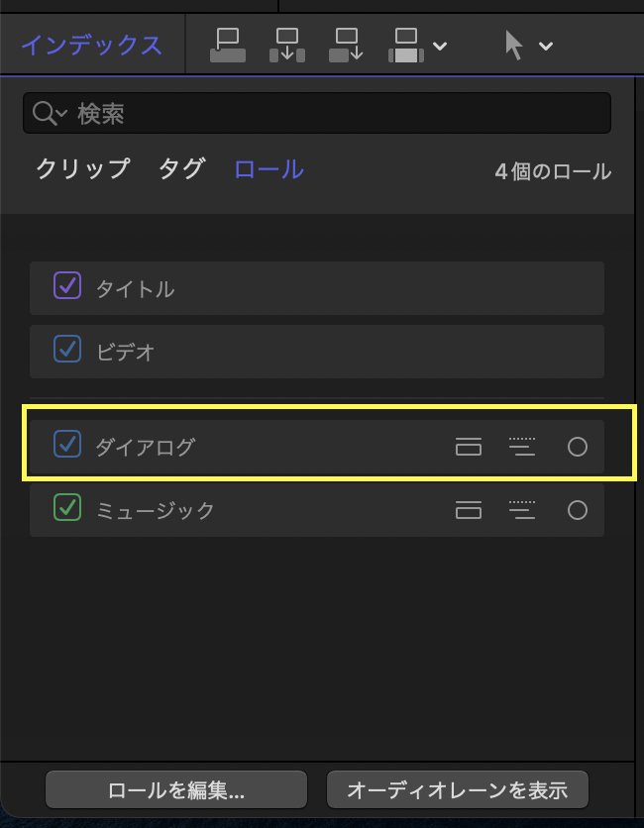Select the arrow selection tool

513,46
